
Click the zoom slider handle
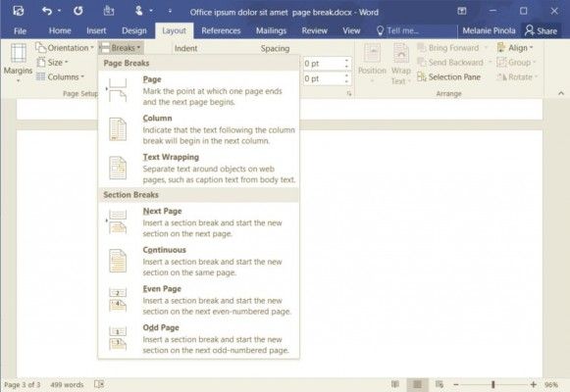coord(492,384)
